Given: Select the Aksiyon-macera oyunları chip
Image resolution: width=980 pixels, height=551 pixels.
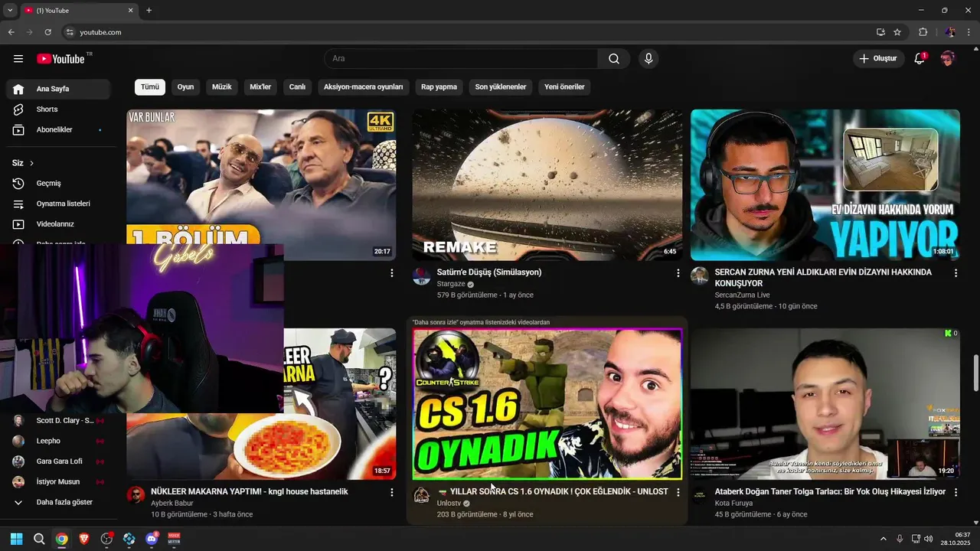Looking at the screenshot, I should 363,87.
